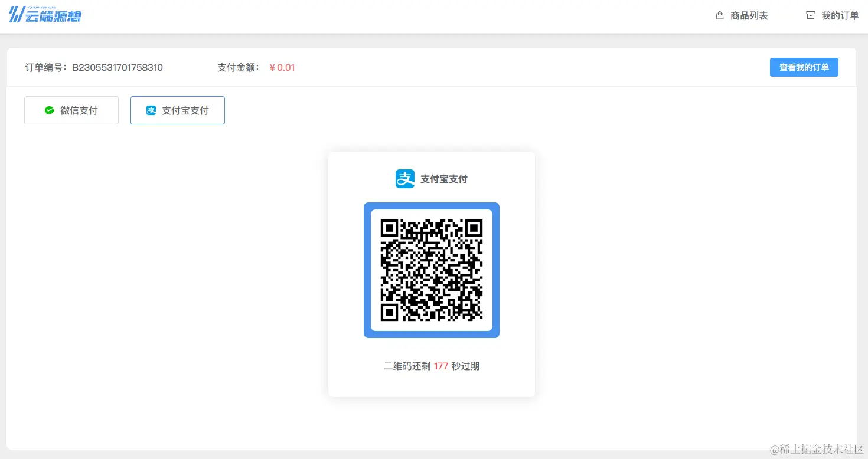Viewport: 868px width, 459px height.
Task: Select the 微信支付 payment tab
Action: 71,110
